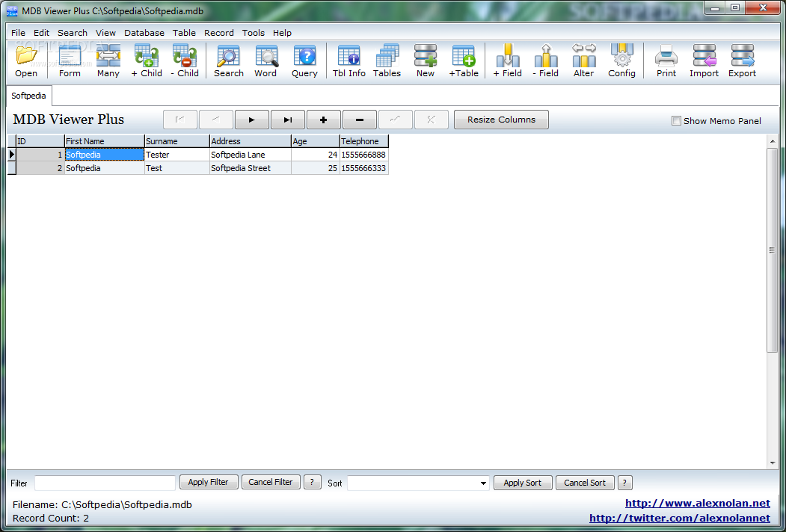Open the Help menu
This screenshot has height=532, width=786.
(282, 33)
